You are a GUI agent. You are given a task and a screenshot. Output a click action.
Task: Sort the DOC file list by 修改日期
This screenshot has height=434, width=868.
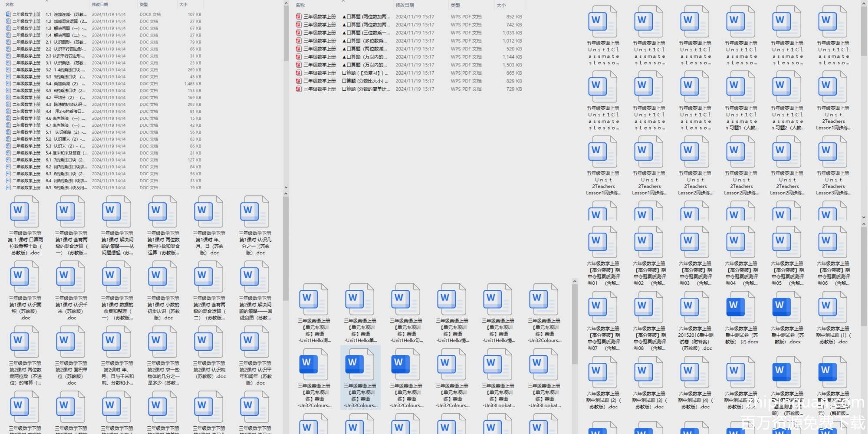100,4
